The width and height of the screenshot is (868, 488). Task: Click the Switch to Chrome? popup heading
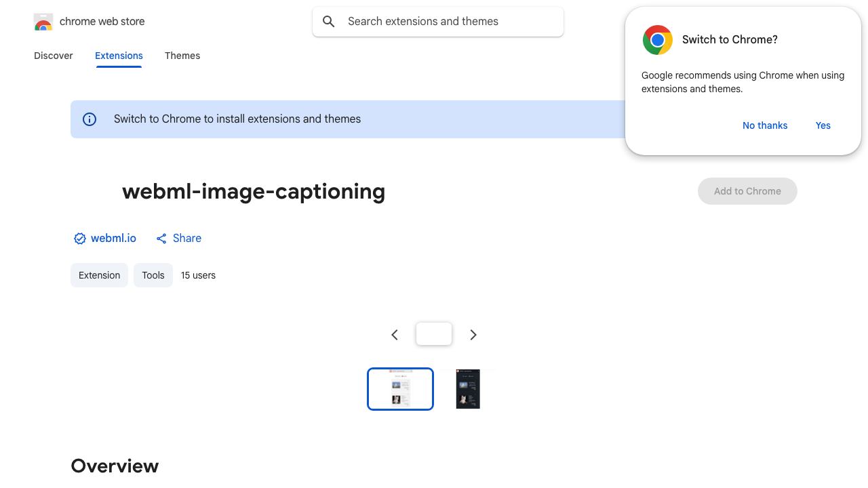tap(730, 40)
